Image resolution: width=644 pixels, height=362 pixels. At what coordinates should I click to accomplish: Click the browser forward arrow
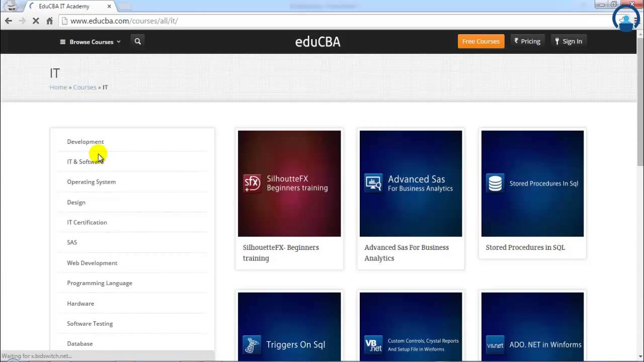(22, 21)
